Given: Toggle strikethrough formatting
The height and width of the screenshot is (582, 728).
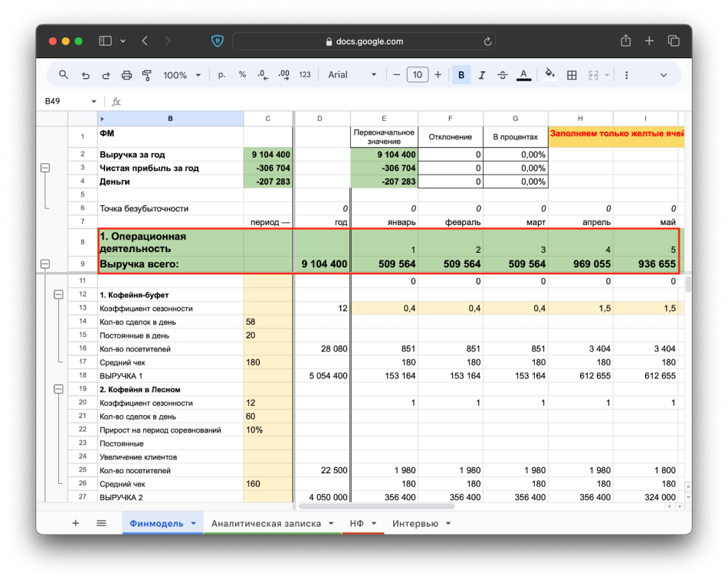Looking at the screenshot, I should click(x=503, y=75).
